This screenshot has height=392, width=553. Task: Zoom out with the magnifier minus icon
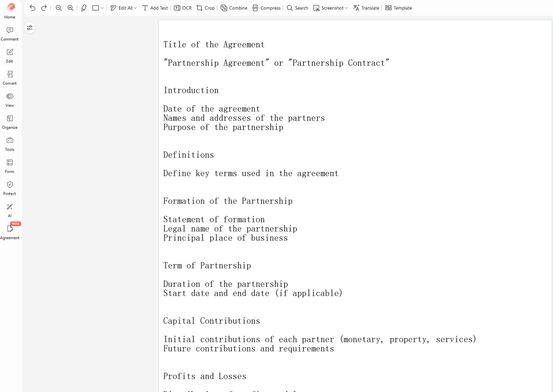point(59,8)
